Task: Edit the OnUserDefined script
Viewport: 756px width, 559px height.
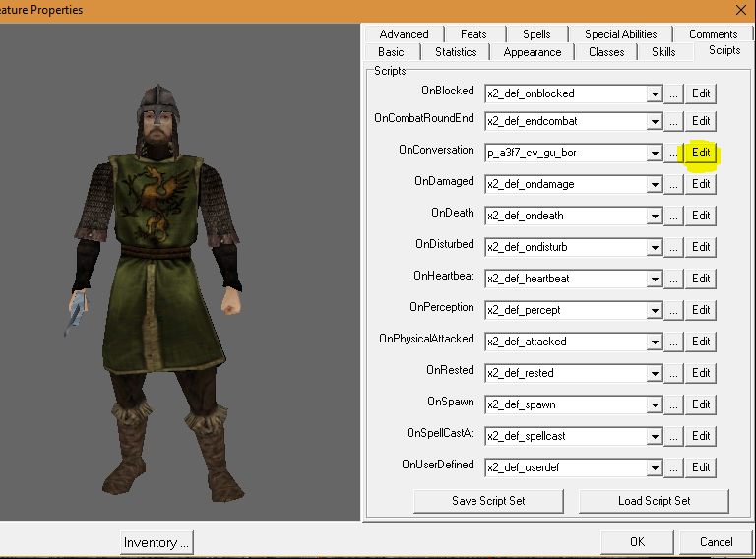Action: tap(701, 467)
